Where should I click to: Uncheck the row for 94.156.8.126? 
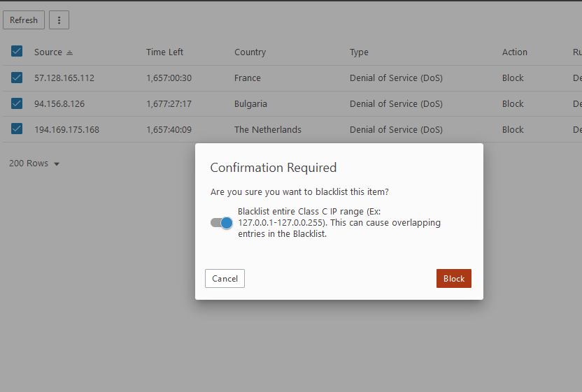[17, 103]
